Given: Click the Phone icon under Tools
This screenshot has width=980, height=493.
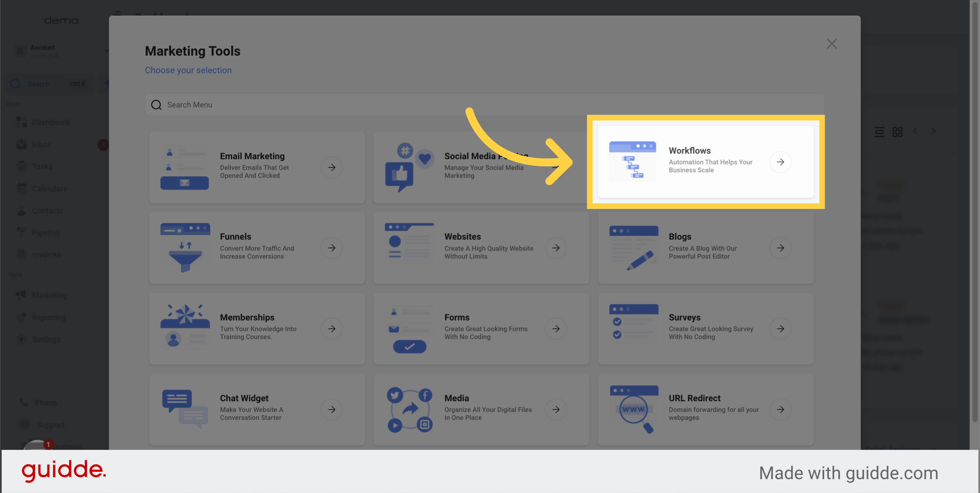Looking at the screenshot, I should [22, 402].
